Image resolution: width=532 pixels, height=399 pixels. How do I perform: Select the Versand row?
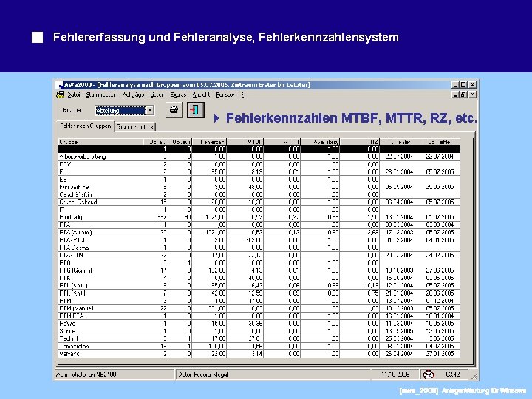[x=259, y=353]
